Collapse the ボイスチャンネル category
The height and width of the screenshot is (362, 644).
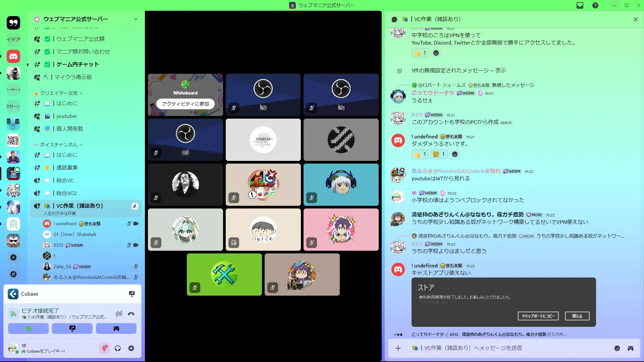point(59,145)
